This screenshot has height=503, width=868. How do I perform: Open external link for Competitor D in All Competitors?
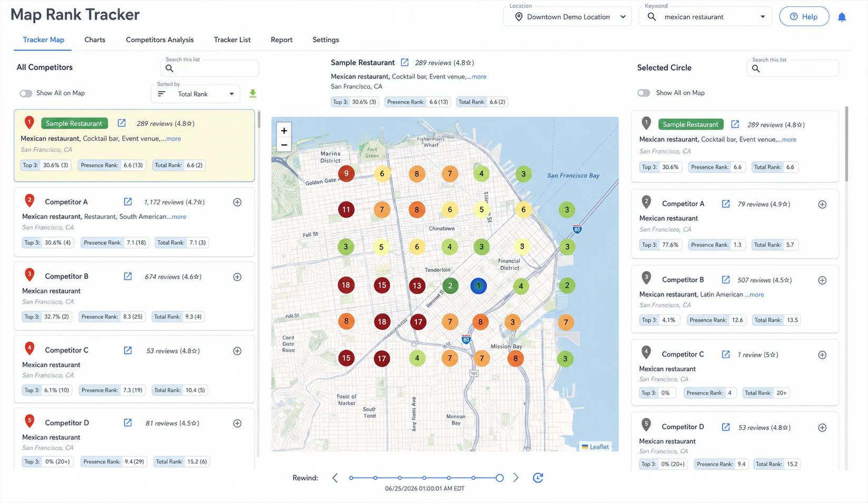pyautogui.click(x=128, y=423)
